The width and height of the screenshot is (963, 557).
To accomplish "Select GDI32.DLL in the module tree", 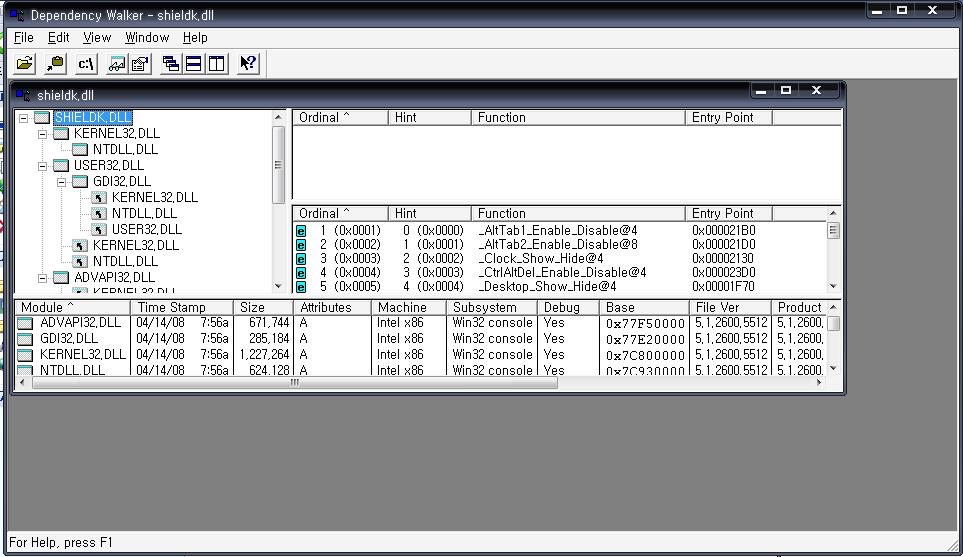I will [x=122, y=181].
